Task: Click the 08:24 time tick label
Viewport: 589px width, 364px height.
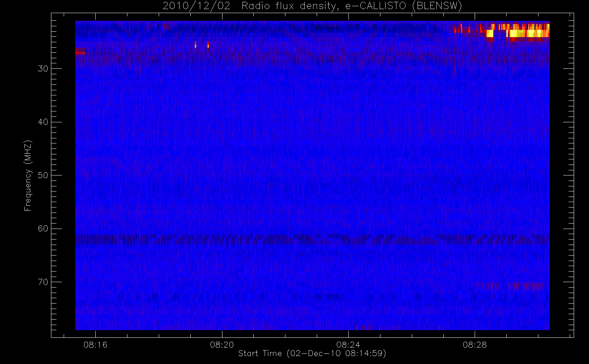Action: [348, 345]
